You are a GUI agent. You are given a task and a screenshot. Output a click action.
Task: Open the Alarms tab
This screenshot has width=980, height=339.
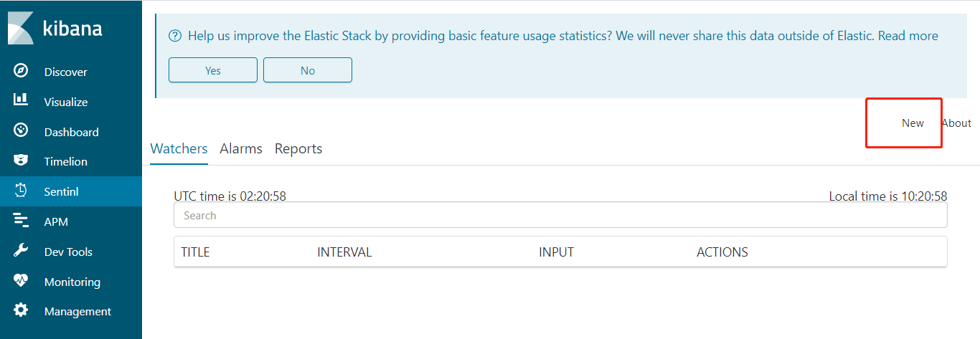[x=241, y=148]
